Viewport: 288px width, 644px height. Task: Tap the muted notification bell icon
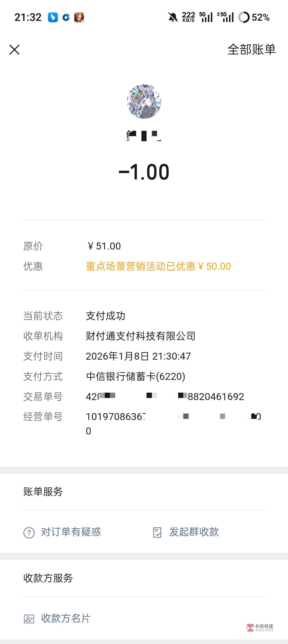point(173,17)
